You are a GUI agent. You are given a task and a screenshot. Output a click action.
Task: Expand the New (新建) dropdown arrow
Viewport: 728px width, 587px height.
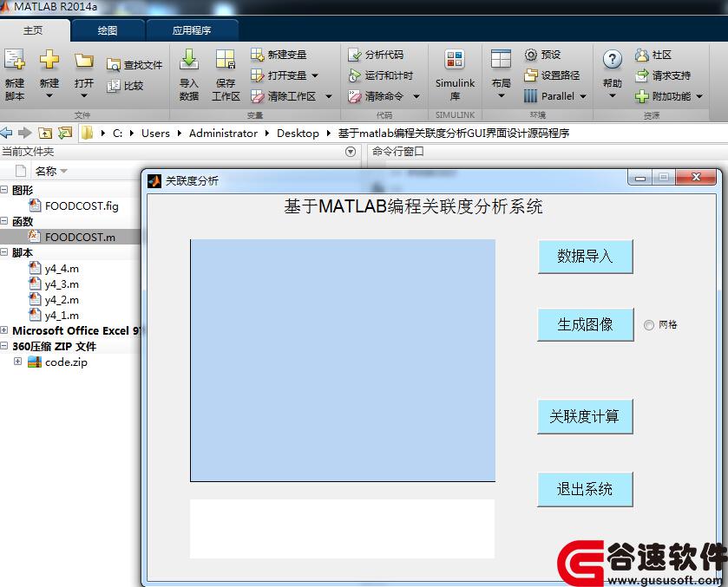[49, 96]
